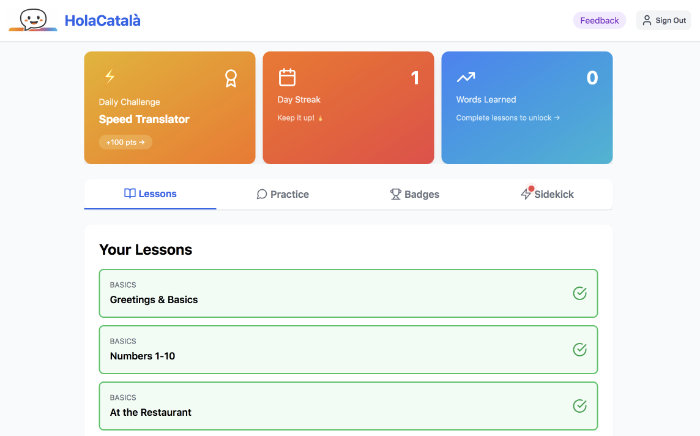Select the Day Streak card

(348, 108)
